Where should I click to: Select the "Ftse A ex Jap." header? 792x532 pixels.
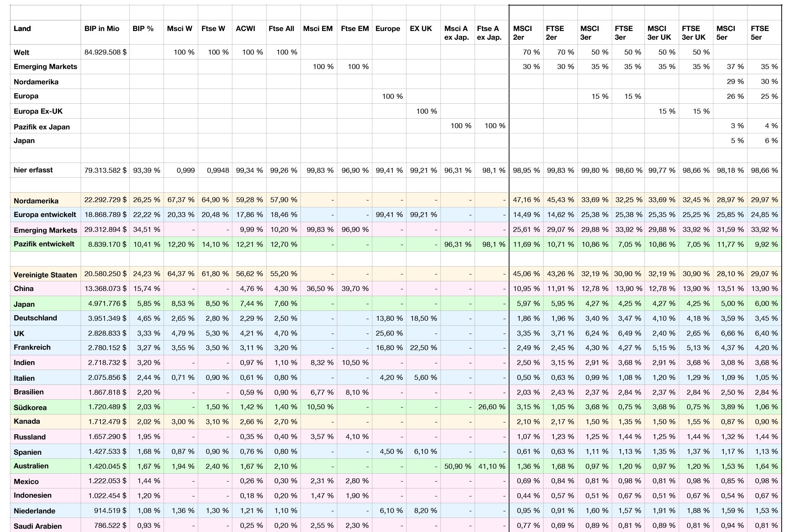tap(492, 32)
